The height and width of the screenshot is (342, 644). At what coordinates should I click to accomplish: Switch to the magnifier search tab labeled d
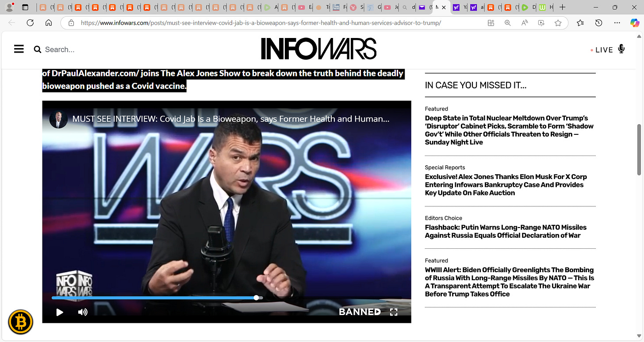(408, 8)
